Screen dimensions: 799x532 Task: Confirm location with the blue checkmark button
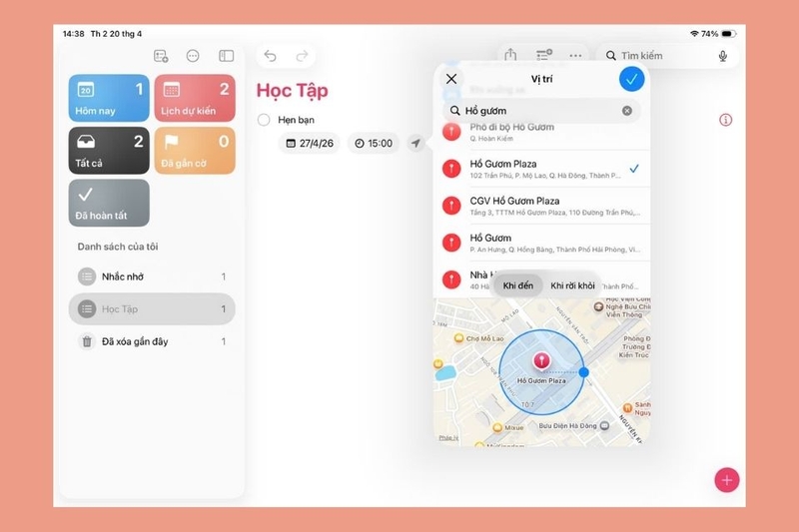[x=632, y=80]
